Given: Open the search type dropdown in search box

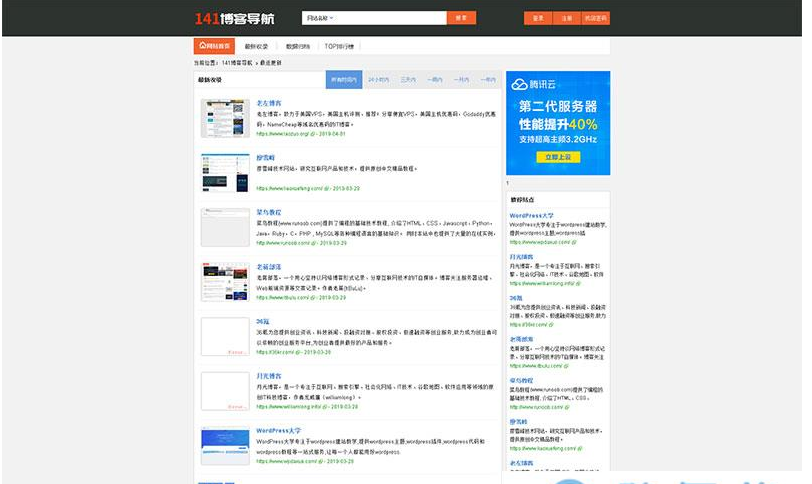Looking at the screenshot, I should click(322, 18).
